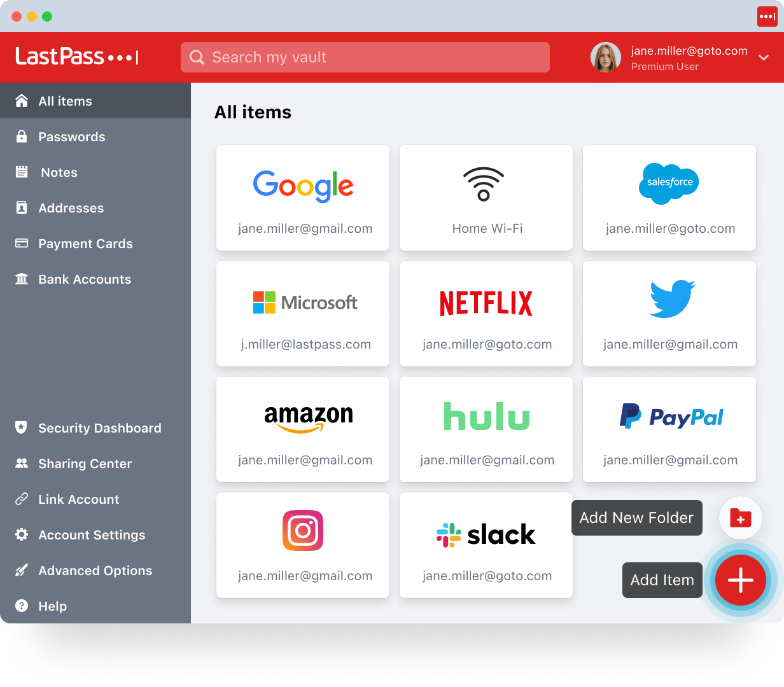The width and height of the screenshot is (784, 687).
Task: Open Account Settings gear icon
Action: click(22, 535)
